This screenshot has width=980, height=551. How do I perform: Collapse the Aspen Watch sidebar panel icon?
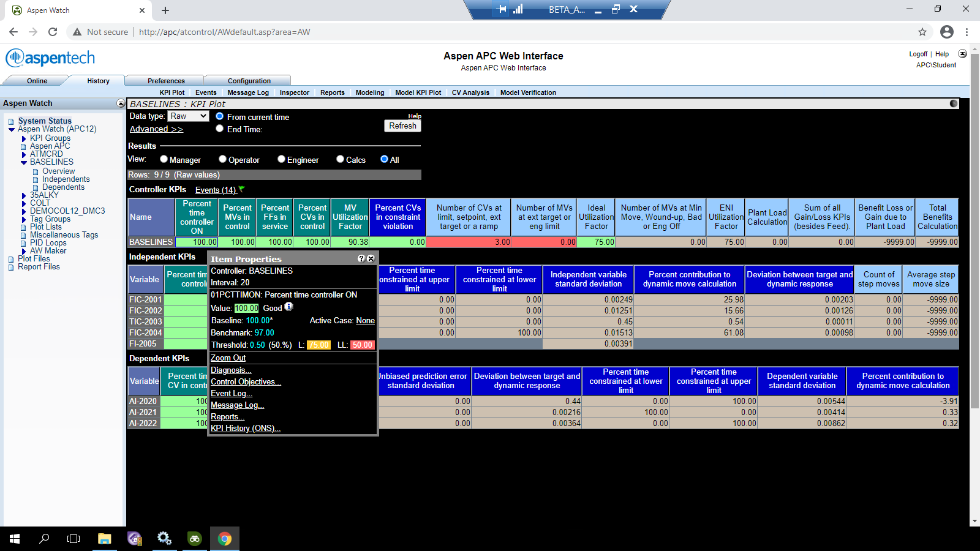pos(121,103)
